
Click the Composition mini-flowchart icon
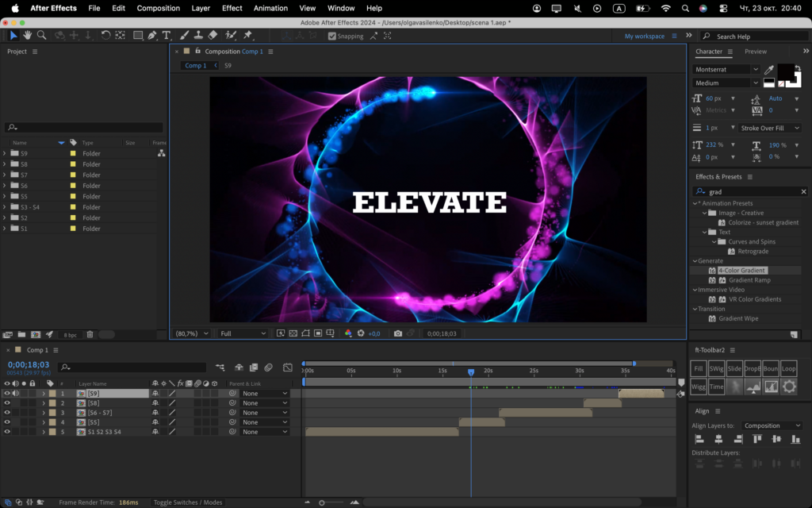tap(220, 367)
